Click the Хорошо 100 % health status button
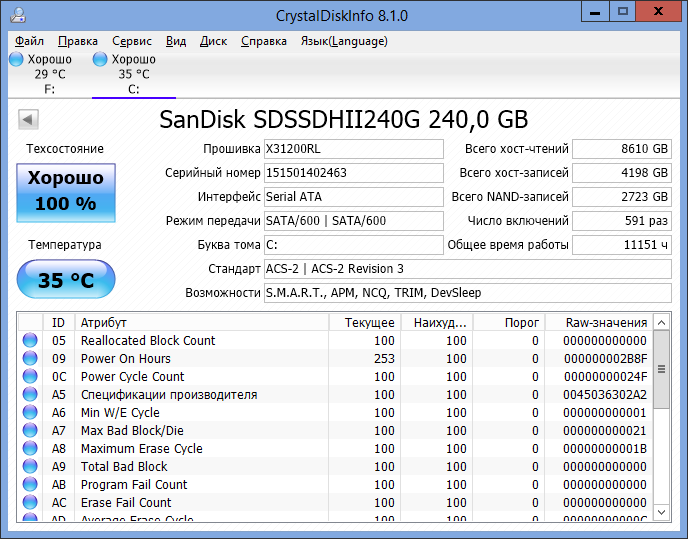The image size is (688, 539). pos(65,191)
